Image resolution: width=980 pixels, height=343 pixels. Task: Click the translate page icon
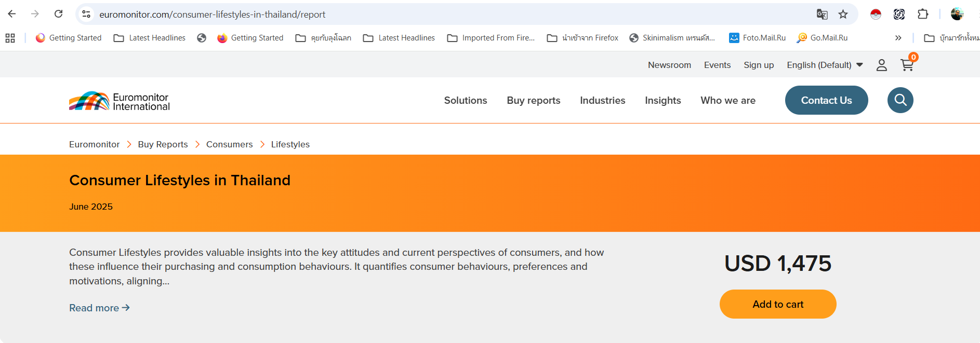pos(822,15)
